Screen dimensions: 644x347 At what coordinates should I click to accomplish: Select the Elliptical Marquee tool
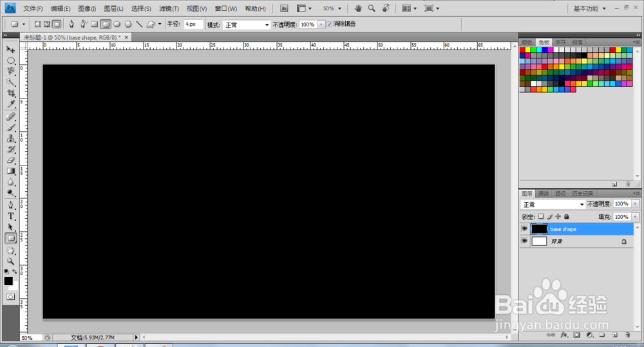point(11,61)
